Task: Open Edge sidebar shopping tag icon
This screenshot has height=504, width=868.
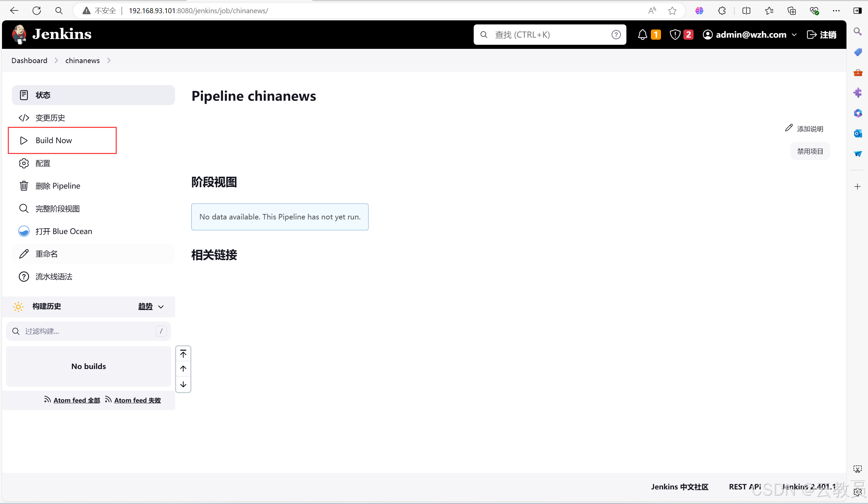Action: [x=858, y=52]
